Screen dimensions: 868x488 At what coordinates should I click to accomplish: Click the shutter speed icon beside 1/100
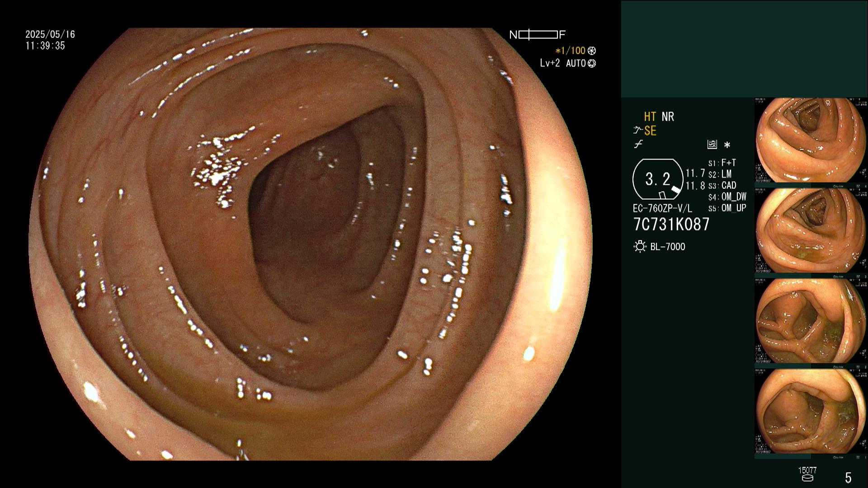click(x=592, y=51)
